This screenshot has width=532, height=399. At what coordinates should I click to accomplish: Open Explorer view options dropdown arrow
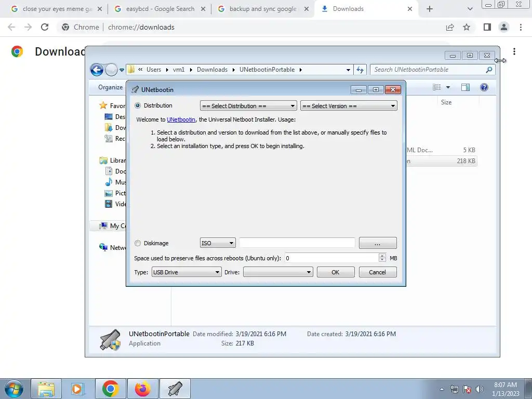point(448,87)
